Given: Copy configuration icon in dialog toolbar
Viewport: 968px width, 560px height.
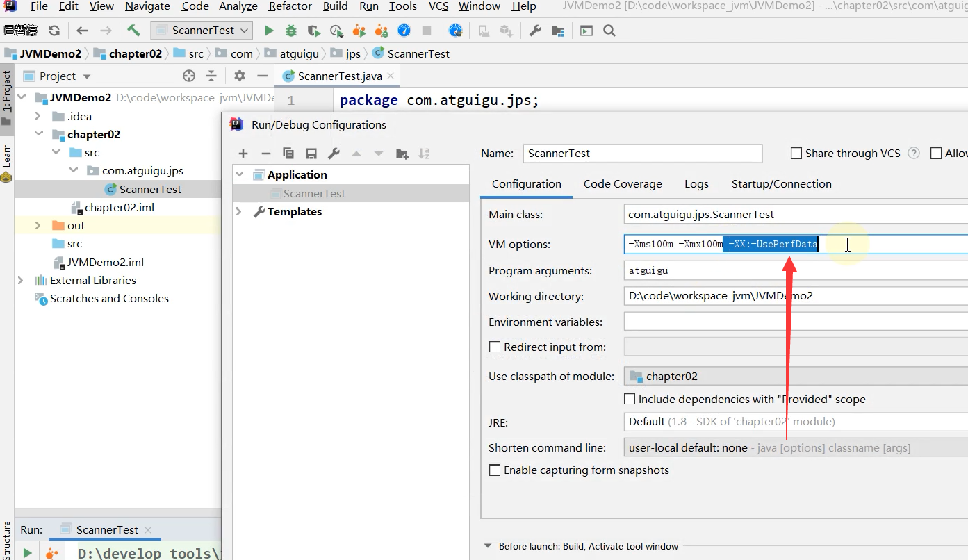Looking at the screenshot, I should pos(288,154).
